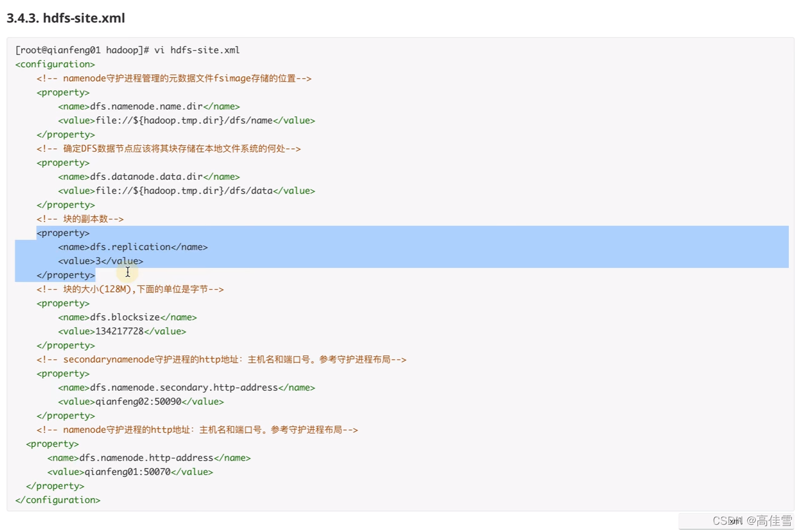Click the secondarynamenode守护进程 comment line
Viewport: 801px width, 532px height.
pyautogui.click(x=221, y=360)
